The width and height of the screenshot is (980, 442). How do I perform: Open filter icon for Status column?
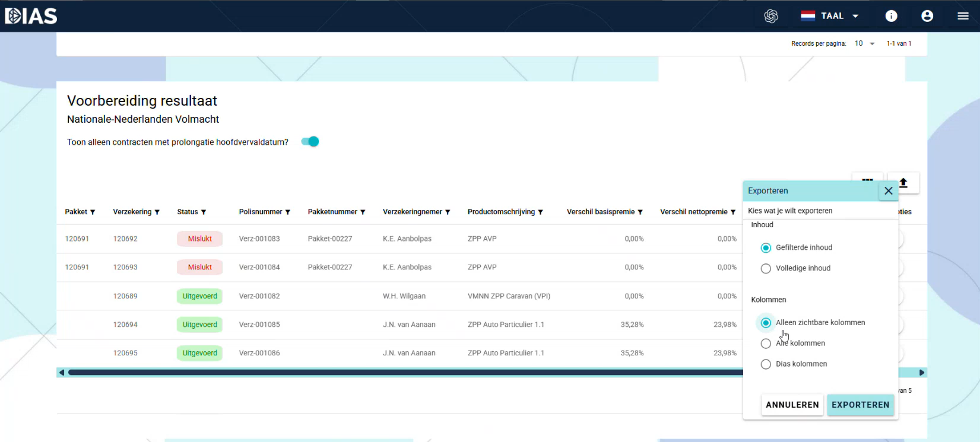[204, 212]
